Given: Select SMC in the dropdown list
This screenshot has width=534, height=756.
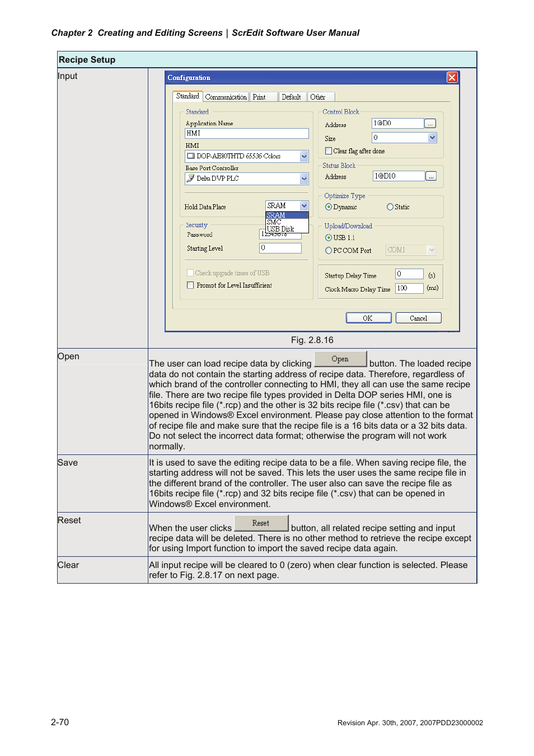Looking at the screenshot, I should point(287,222).
